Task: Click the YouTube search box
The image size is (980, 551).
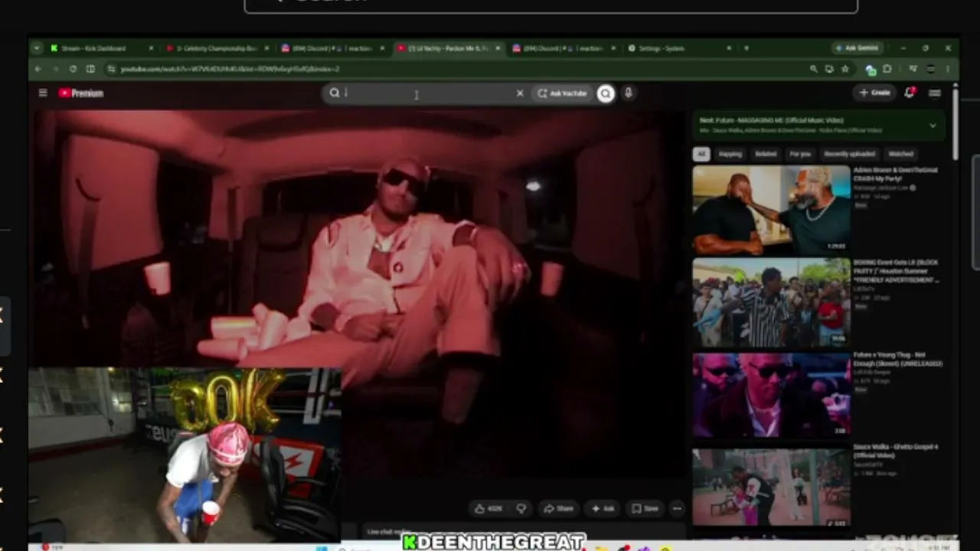Action: coord(427,93)
